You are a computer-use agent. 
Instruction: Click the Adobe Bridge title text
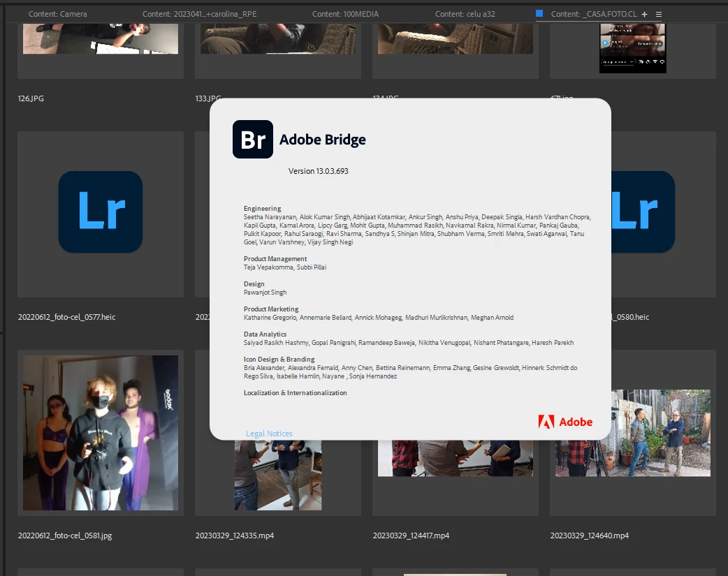323,140
